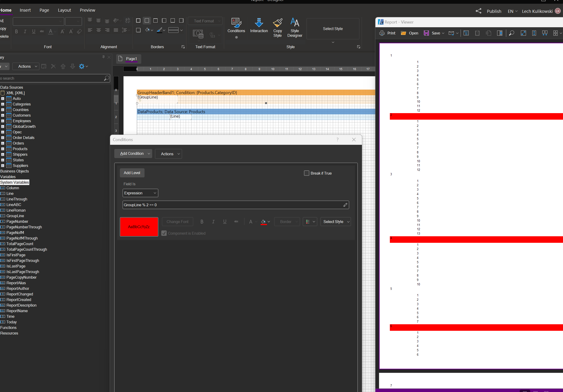
Task: Enable the Component is Enabled checkbox
Action: [164, 233]
